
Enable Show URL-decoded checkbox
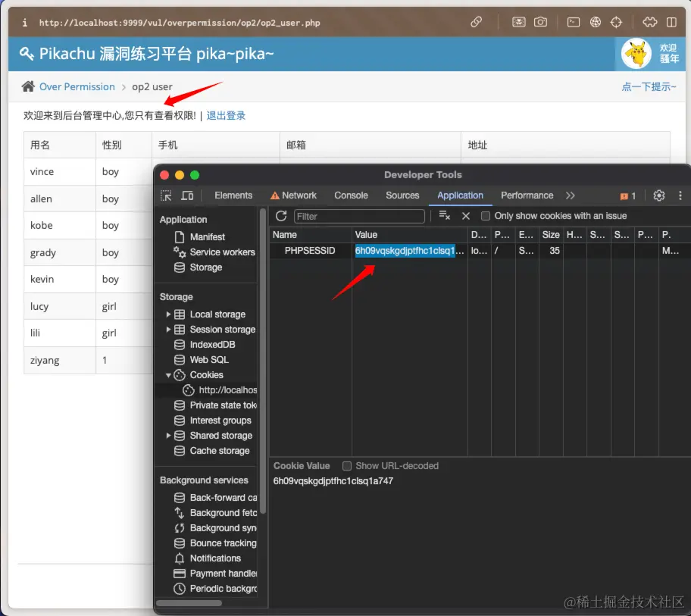[347, 466]
